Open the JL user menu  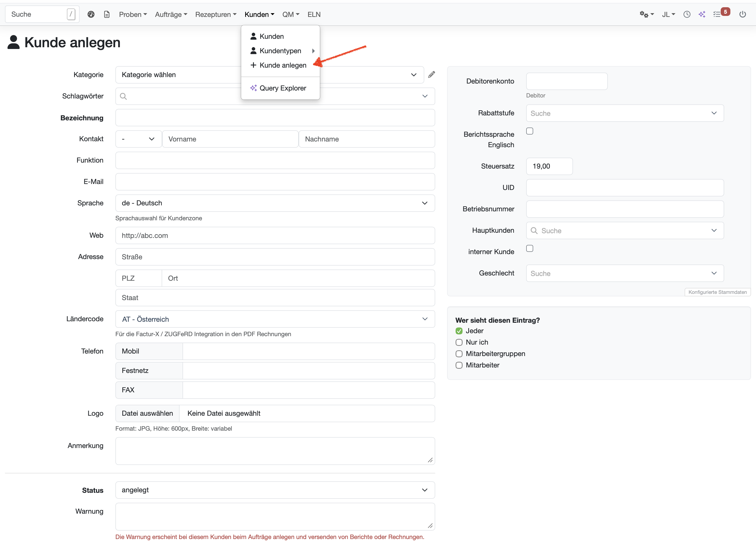pos(668,14)
